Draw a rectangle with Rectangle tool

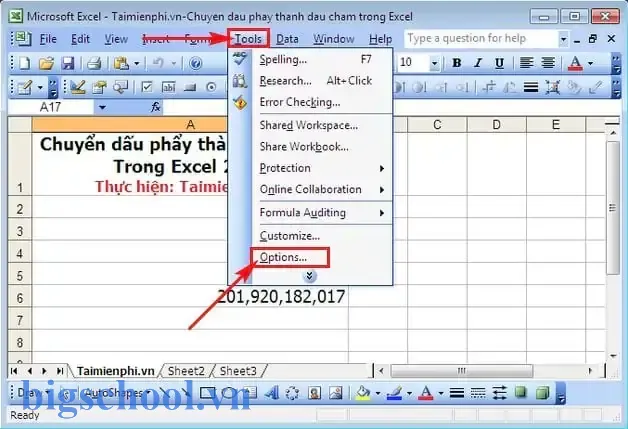coord(207,393)
